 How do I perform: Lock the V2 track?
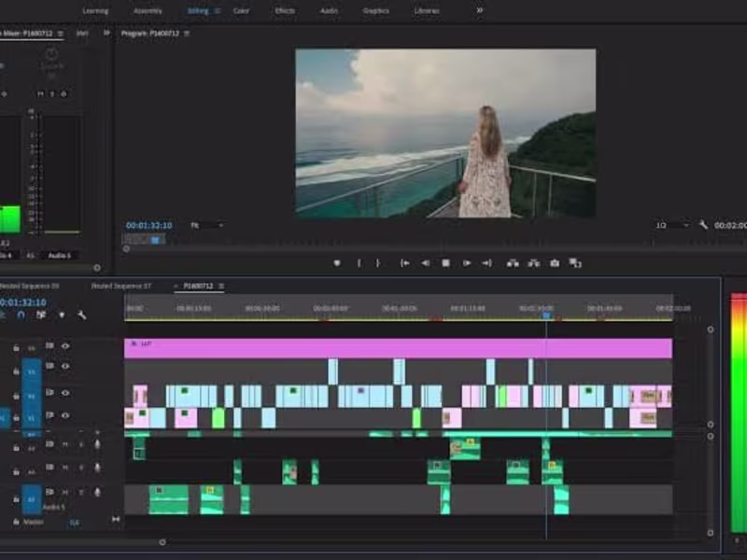[16, 396]
